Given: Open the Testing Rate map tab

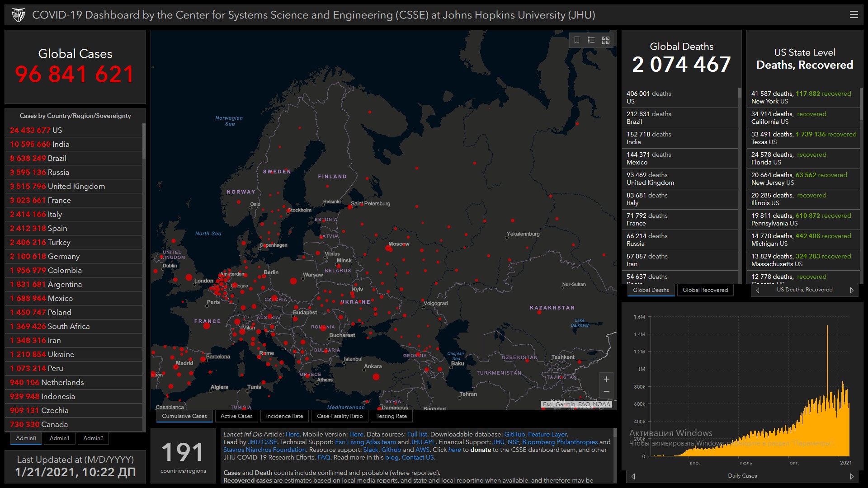Looking at the screenshot, I should 392,416.
